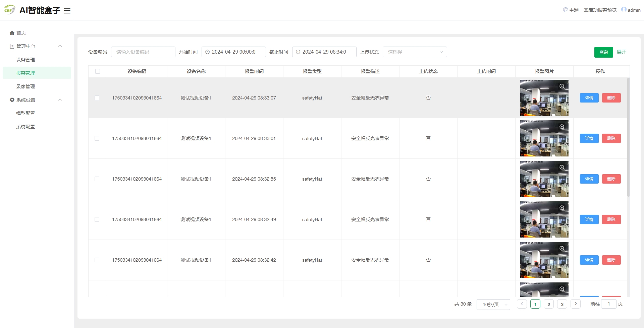
Task: Focus the 前往 page number input
Action: (609, 304)
